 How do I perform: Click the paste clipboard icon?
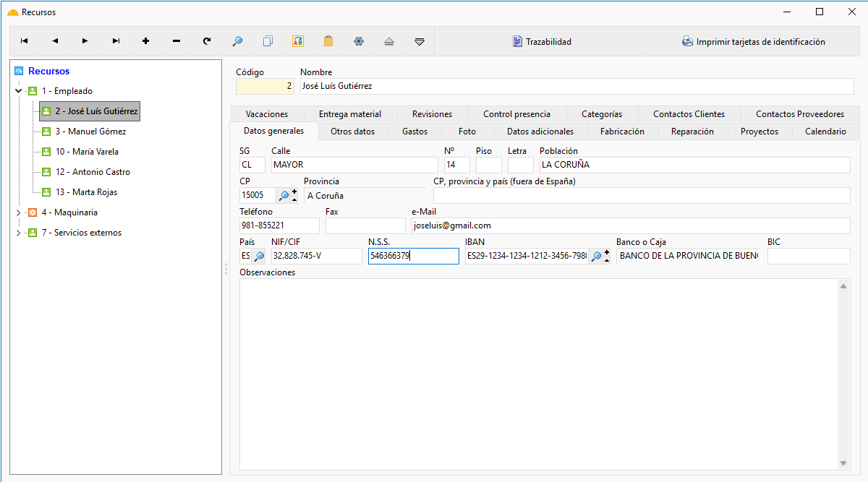pyautogui.click(x=328, y=41)
